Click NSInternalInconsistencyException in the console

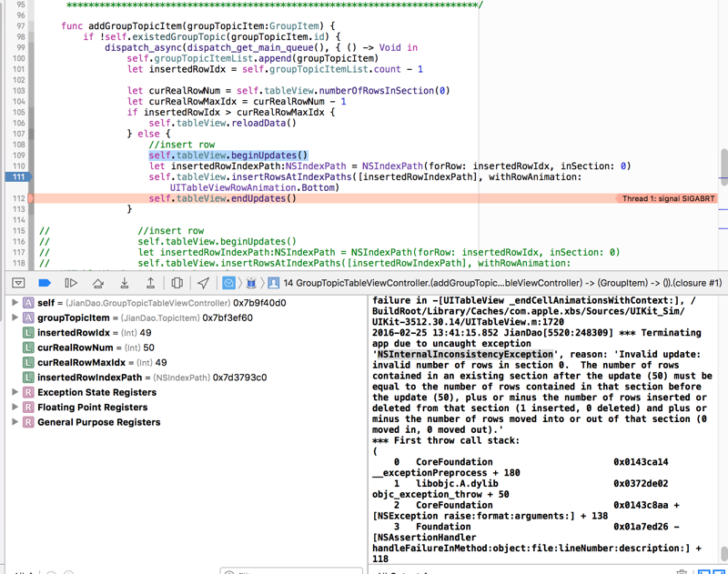[465, 355]
